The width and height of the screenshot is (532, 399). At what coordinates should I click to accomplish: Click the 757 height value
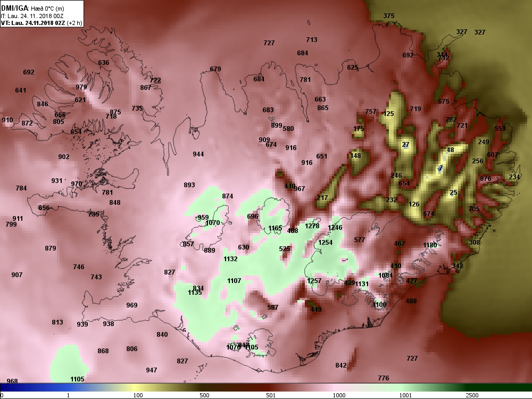pyautogui.click(x=370, y=112)
